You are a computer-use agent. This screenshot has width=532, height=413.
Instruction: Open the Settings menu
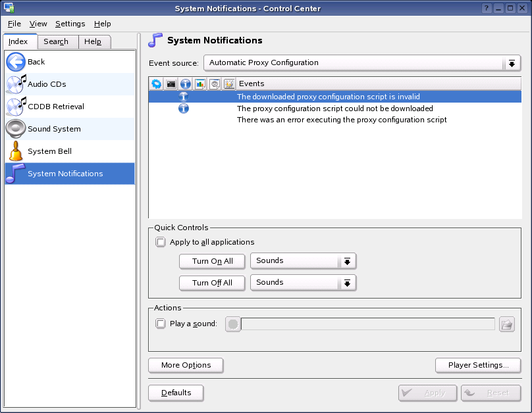[70, 24]
